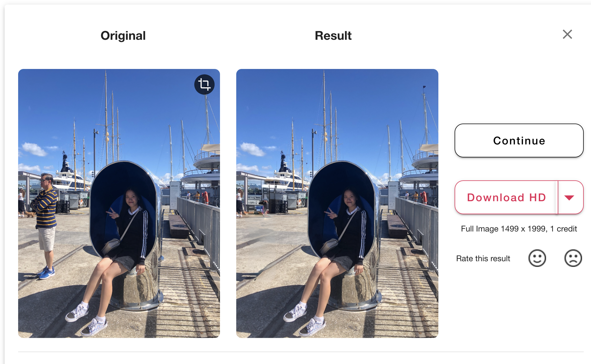The height and width of the screenshot is (364, 591).
Task: Click the Full Image 1499 x 1999 credit text
Action: [519, 229]
